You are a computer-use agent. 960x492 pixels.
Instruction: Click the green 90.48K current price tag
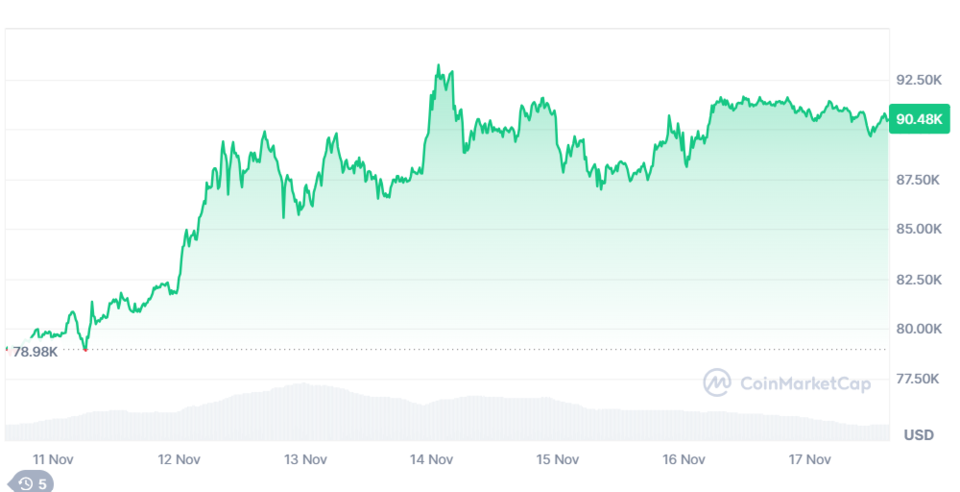tap(919, 120)
